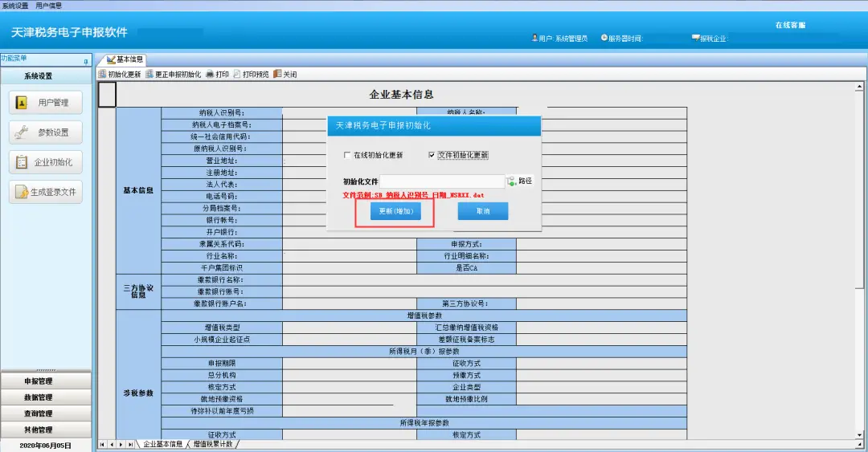Go to the next sheet arrow
This screenshot has width=868, height=452.
click(121, 444)
